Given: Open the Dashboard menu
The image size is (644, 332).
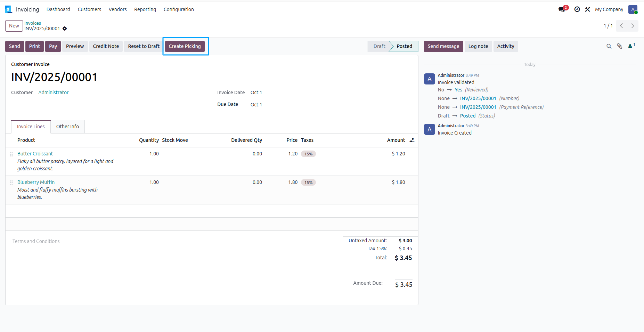Looking at the screenshot, I should (x=58, y=9).
